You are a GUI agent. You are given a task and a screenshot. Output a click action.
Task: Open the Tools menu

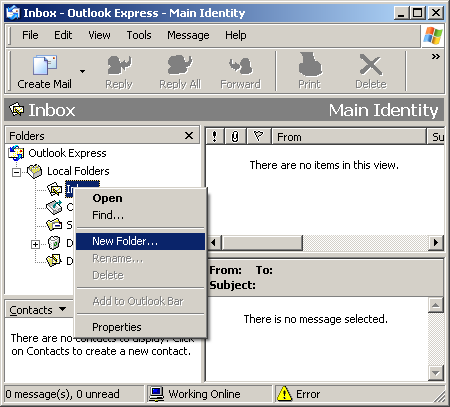pos(139,35)
